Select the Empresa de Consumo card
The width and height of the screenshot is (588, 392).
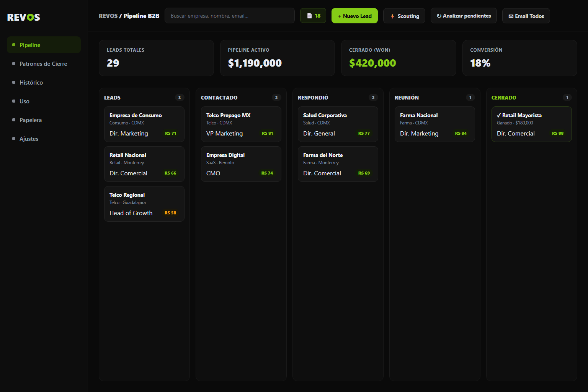tap(144, 124)
